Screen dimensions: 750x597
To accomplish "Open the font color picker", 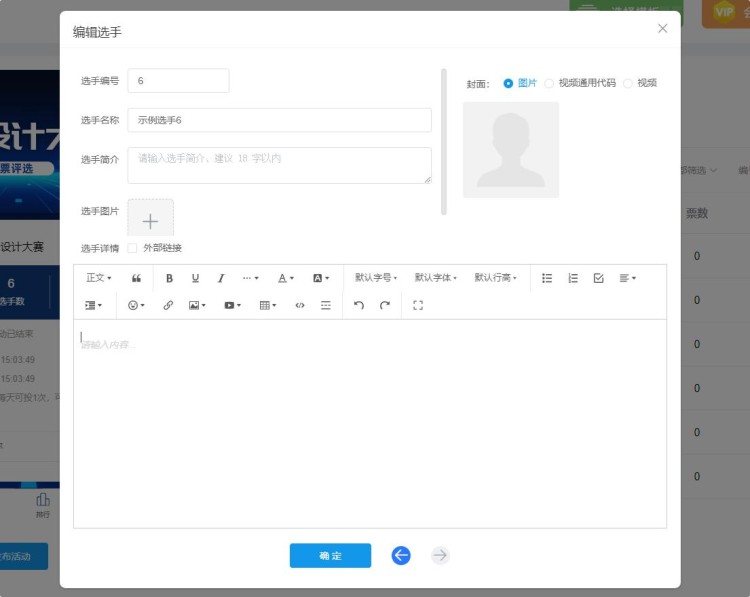I will (286, 278).
